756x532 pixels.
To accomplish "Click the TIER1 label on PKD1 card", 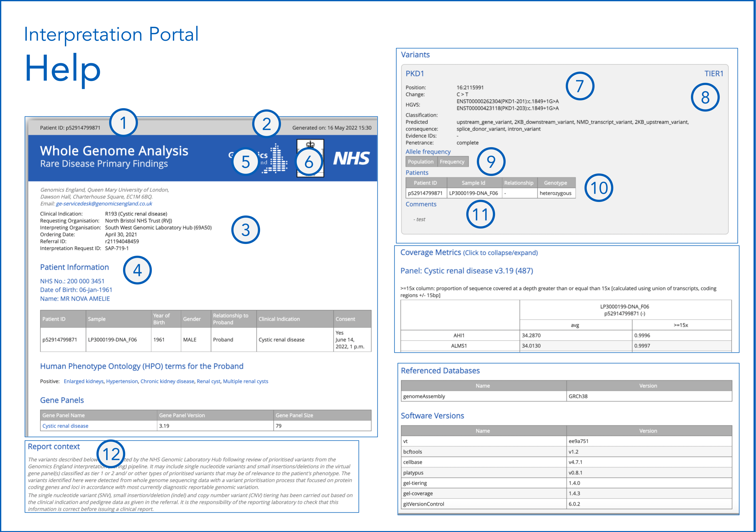I will 714,73.
